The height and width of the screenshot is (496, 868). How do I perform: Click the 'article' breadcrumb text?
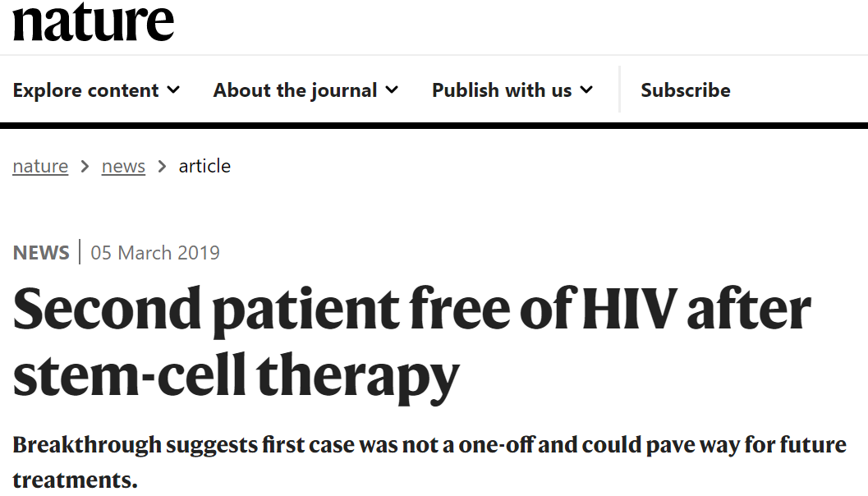(204, 166)
